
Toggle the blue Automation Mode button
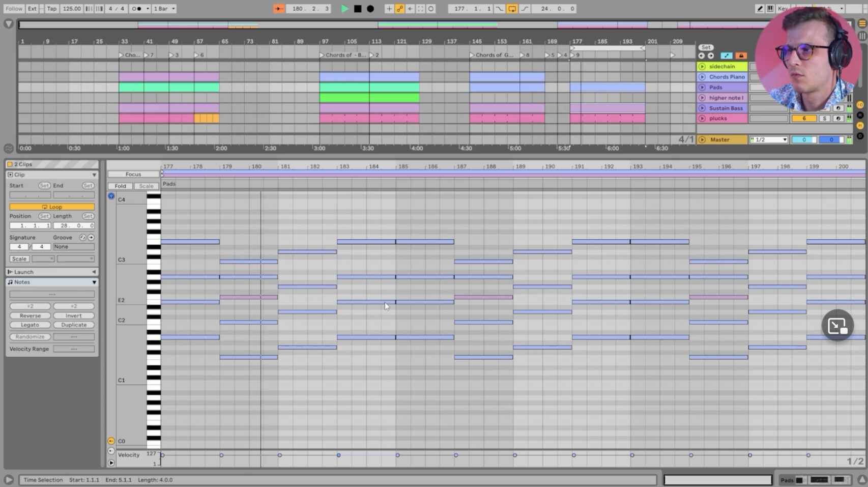[x=727, y=55]
